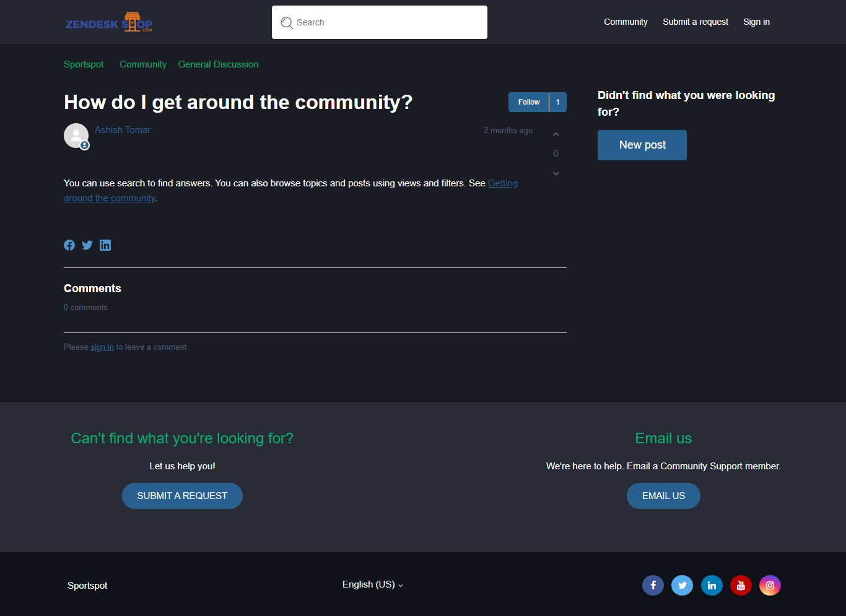Create a New post
This screenshot has height=616, width=846.
(642, 145)
